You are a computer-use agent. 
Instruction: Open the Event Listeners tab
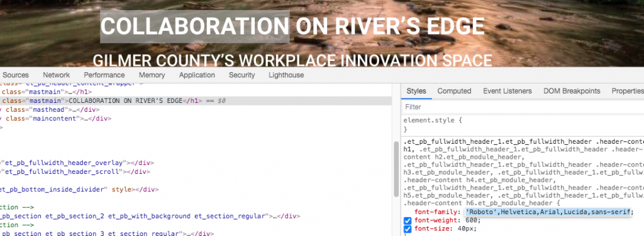(x=508, y=91)
